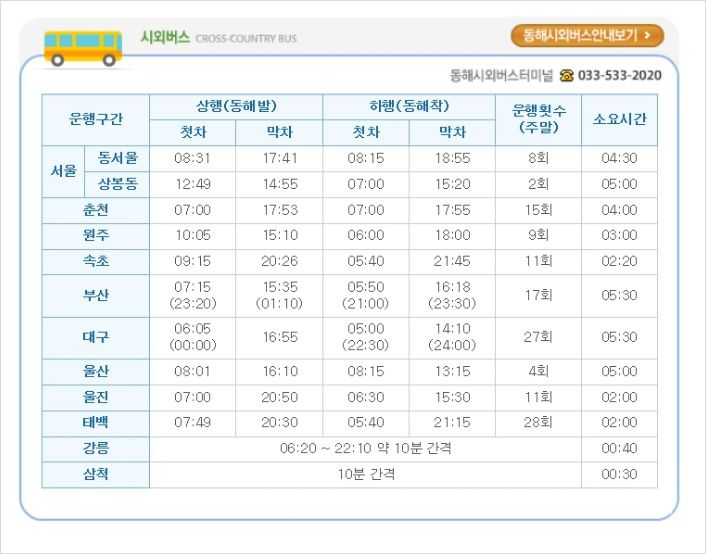Click 17:41 in the 동서울 row

click(x=280, y=158)
